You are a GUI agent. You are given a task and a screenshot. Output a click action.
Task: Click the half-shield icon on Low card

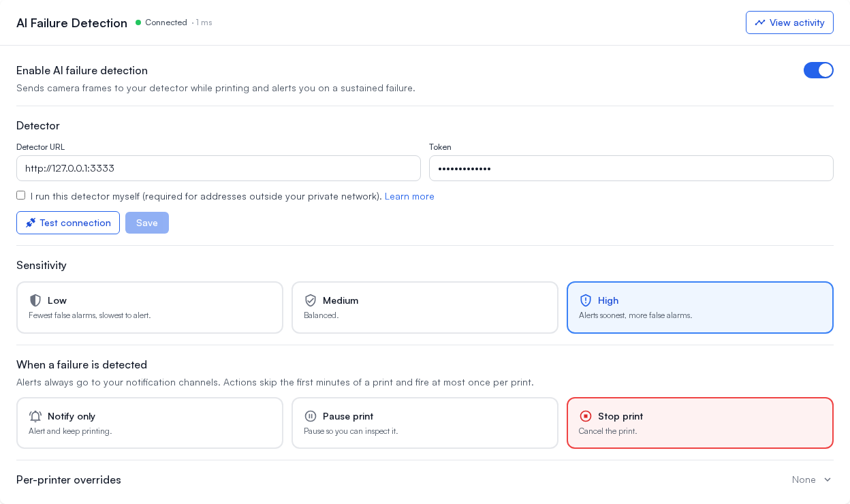(35, 300)
